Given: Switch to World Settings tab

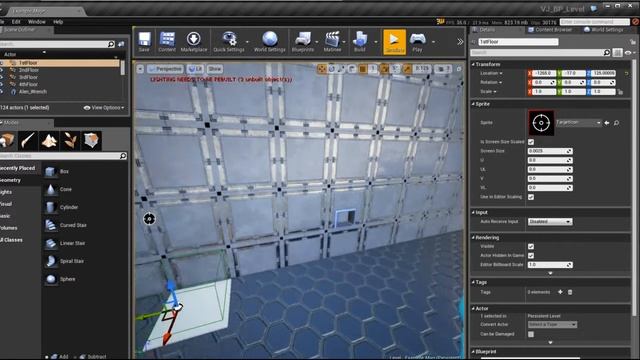Looking at the screenshot, I should [603, 30].
